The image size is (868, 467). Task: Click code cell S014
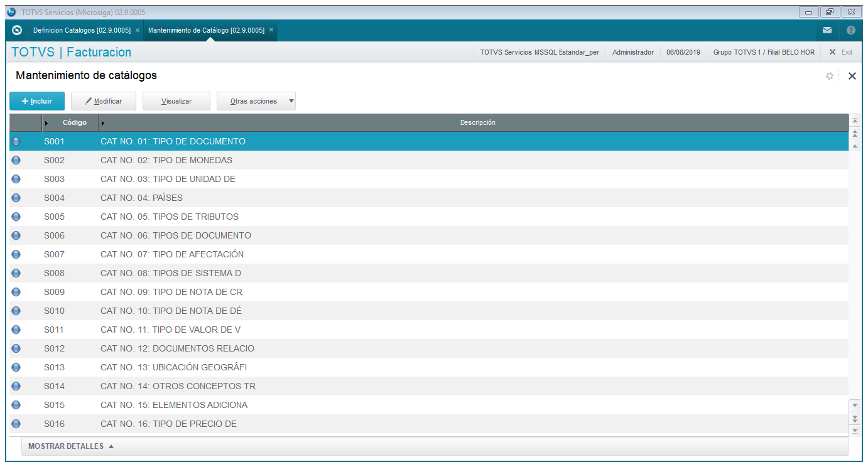coord(54,386)
